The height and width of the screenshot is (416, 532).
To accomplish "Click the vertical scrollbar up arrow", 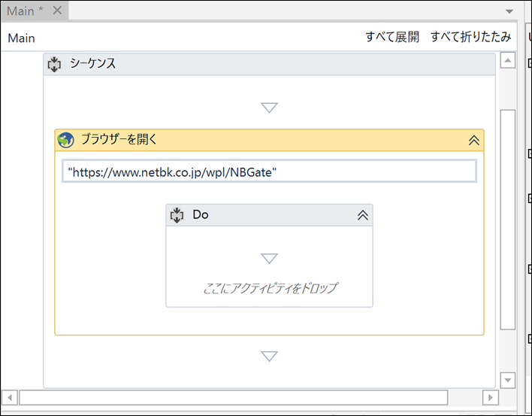I will pos(507,60).
